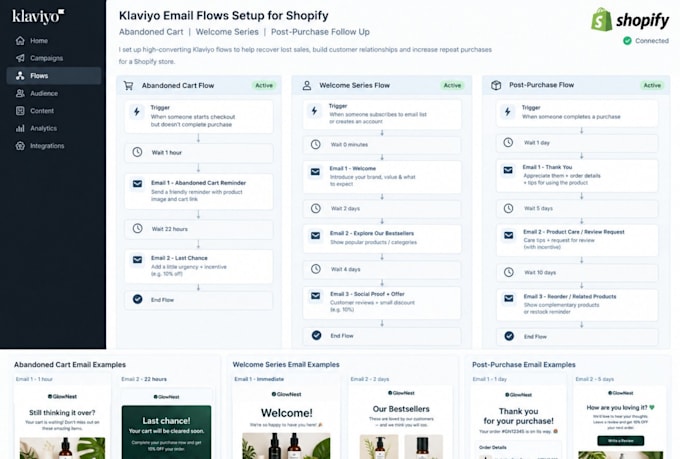Click the Welcome Series Email Examples heading
Screen dimensions: 680x459
pyautogui.click(x=286, y=364)
